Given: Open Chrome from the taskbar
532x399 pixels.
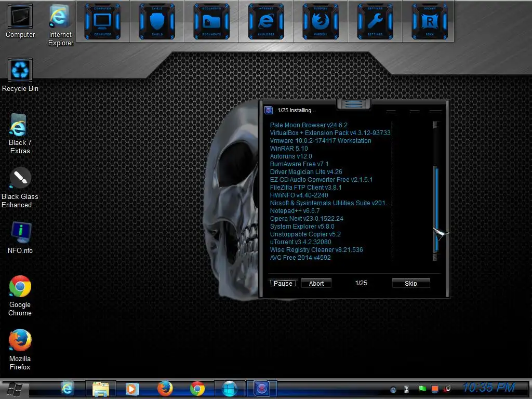Looking at the screenshot, I should pos(197,389).
